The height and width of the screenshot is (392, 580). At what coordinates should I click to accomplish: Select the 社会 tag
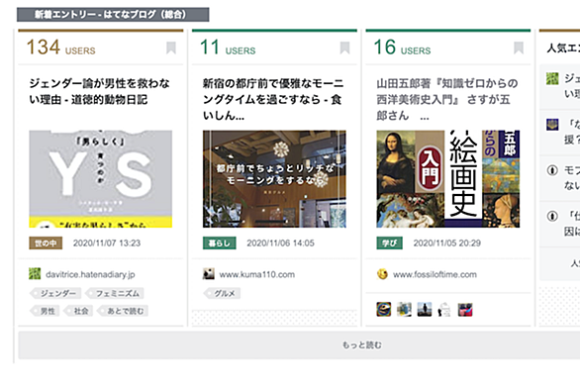[x=78, y=311]
